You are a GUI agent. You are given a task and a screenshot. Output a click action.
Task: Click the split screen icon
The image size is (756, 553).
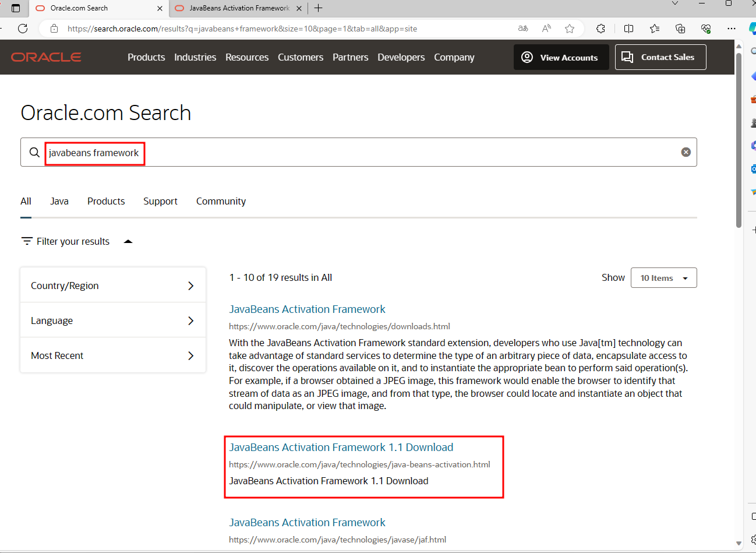(x=628, y=29)
